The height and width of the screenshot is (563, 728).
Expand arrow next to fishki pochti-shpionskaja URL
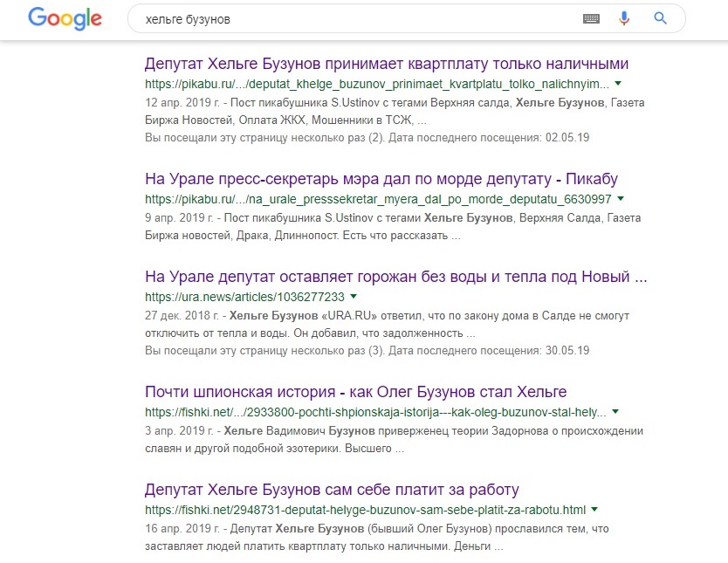point(615,411)
